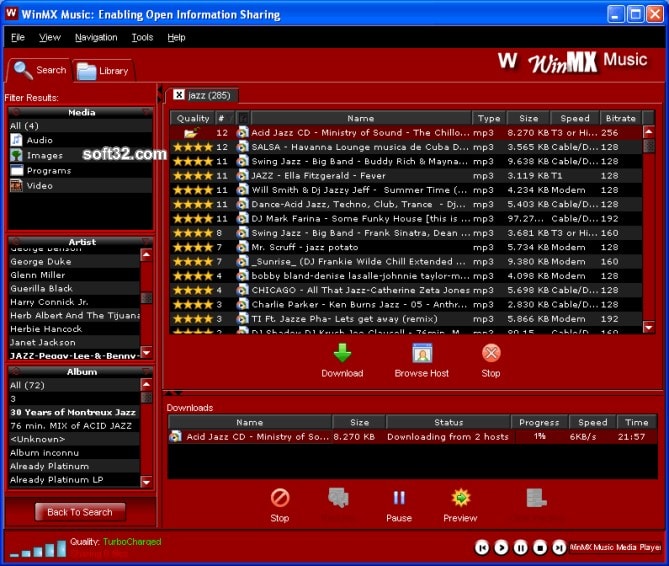Screen dimensions: 669x566
Task: Sort results by Bitrate column
Action: [621, 118]
